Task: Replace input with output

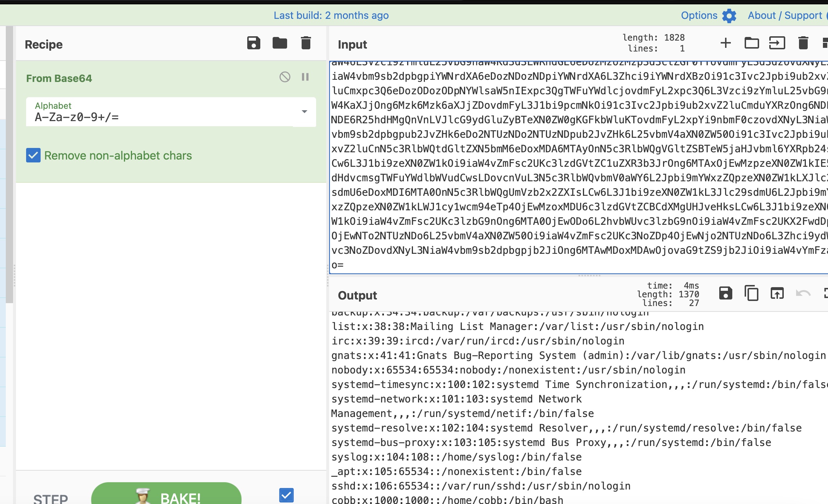Action: pos(777,293)
